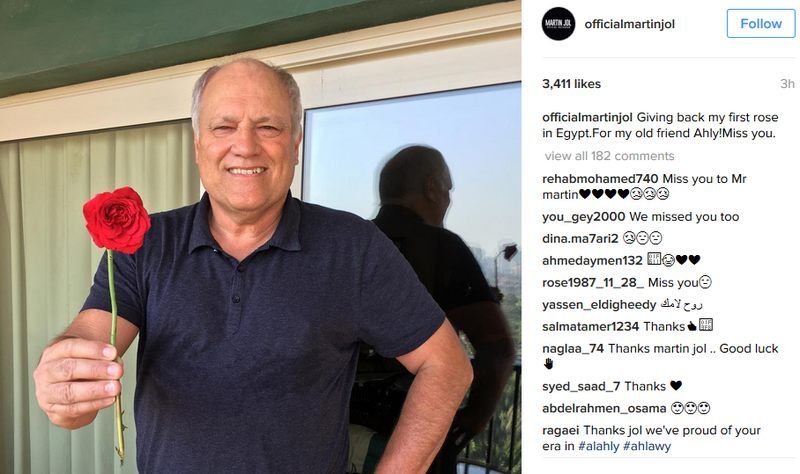
Task: Open naglaa_74 profile
Action: coord(573,349)
